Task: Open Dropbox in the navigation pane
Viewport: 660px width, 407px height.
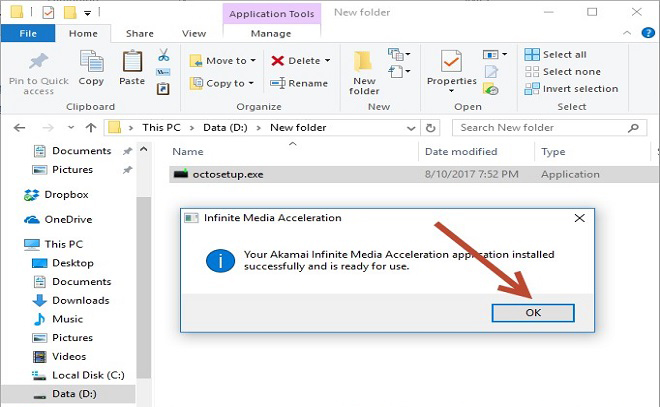Action: tap(67, 194)
